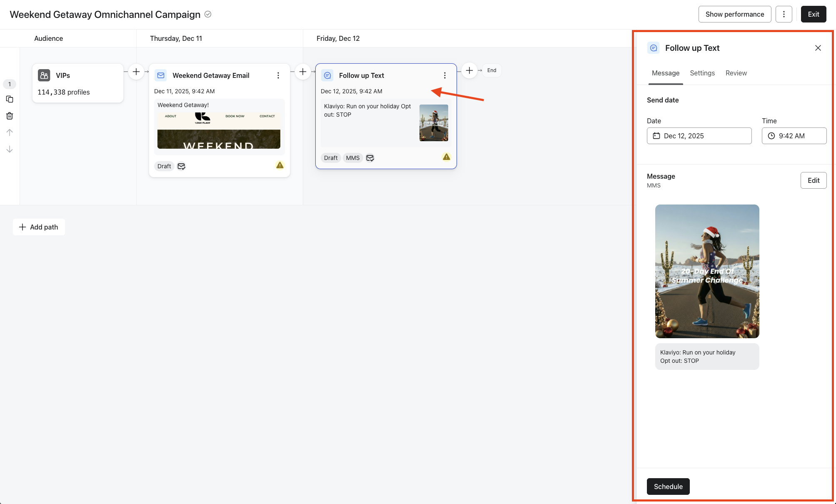The height and width of the screenshot is (504, 836).
Task: Click the Edit message button
Action: click(x=813, y=180)
